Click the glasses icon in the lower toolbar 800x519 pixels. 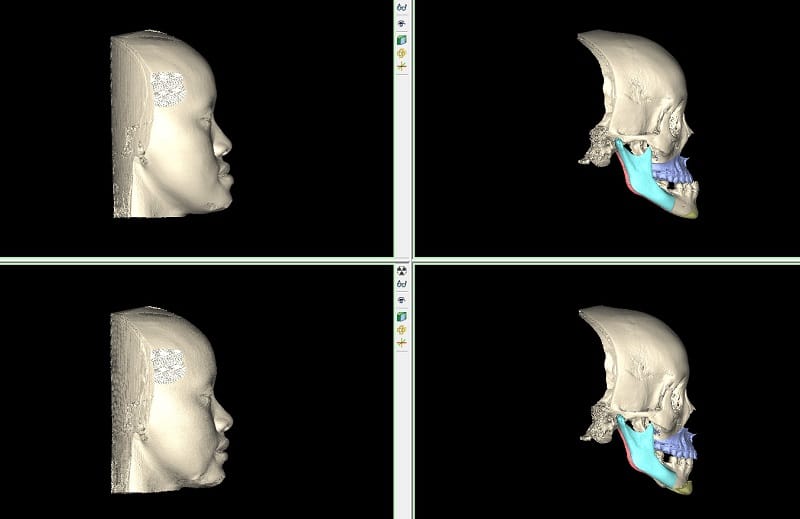402,284
